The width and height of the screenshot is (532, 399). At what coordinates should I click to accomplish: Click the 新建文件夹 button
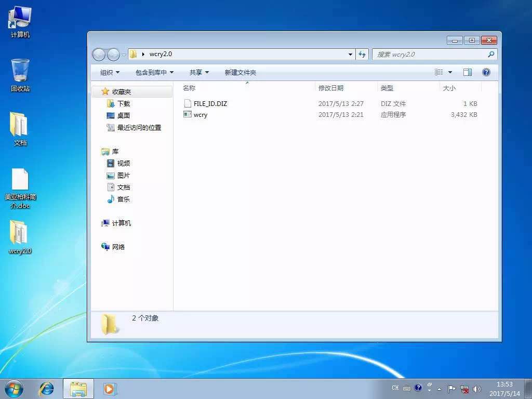(x=240, y=72)
